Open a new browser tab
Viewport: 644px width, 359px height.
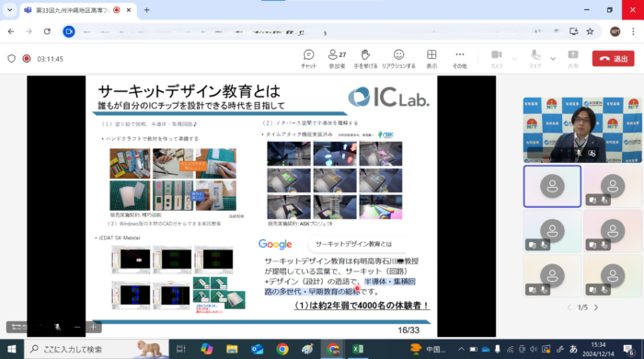click(146, 10)
